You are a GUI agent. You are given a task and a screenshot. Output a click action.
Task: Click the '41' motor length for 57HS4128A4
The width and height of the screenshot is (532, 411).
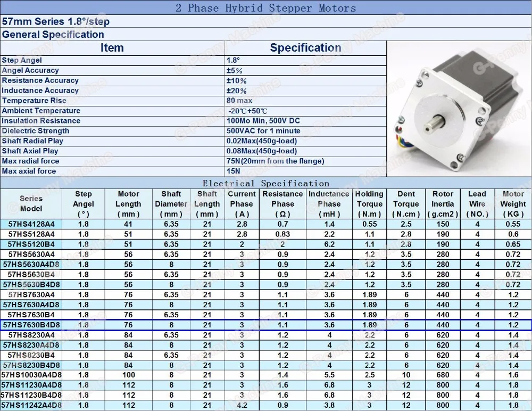(128, 224)
